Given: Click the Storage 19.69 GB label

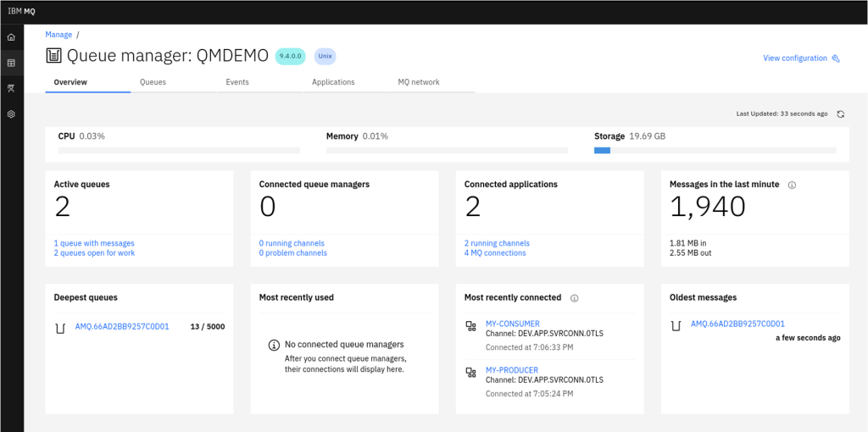Looking at the screenshot, I should point(630,136).
